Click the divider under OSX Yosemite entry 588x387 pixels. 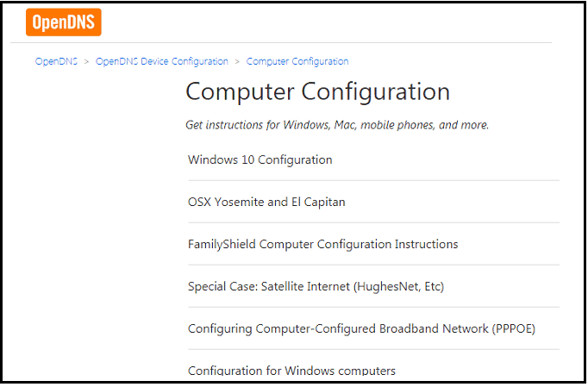[x=373, y=222]
